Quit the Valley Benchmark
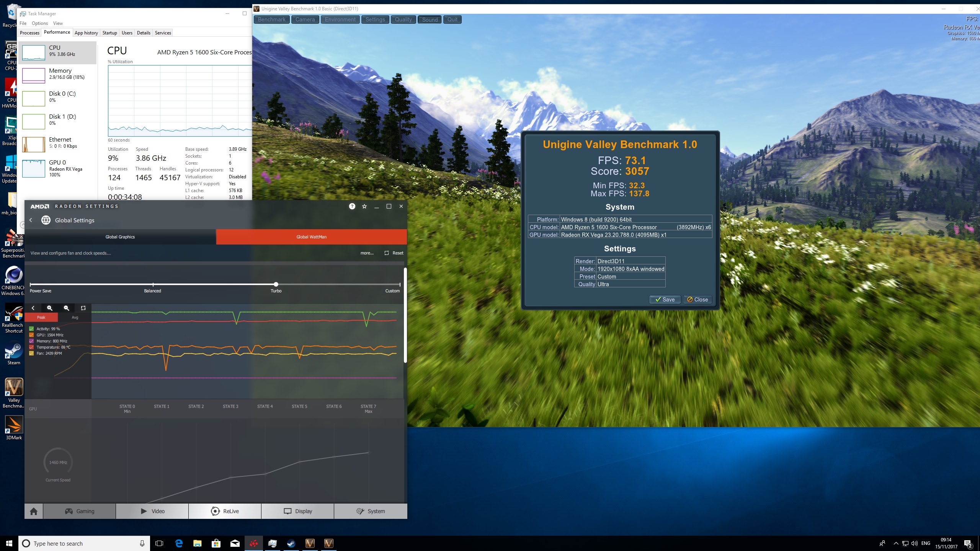980x551 pixels. point(452,20)
